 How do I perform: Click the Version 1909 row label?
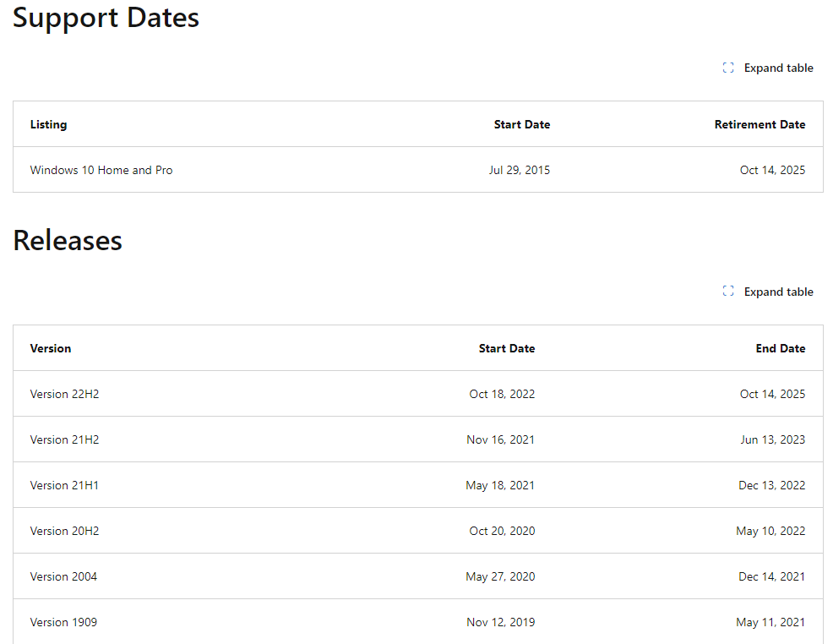63,622
